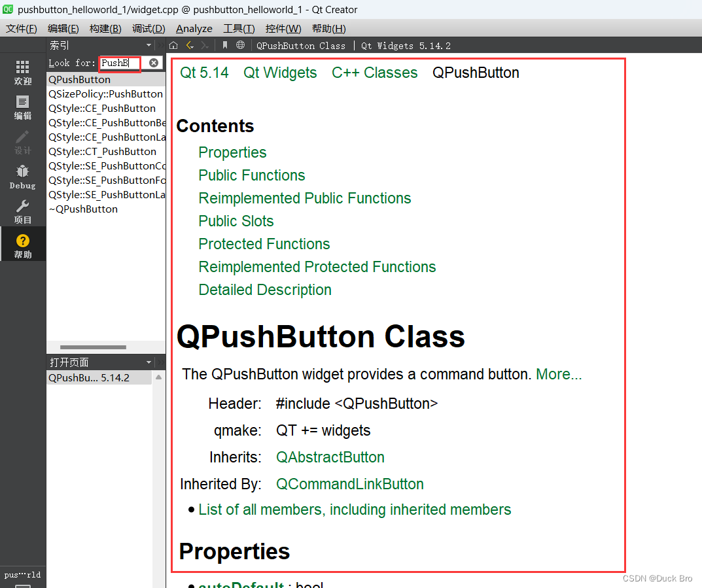Image resolution: width=702 pixels, height=588 pixels.
Task: Navigate forward in help history
Action: point(205,45)
